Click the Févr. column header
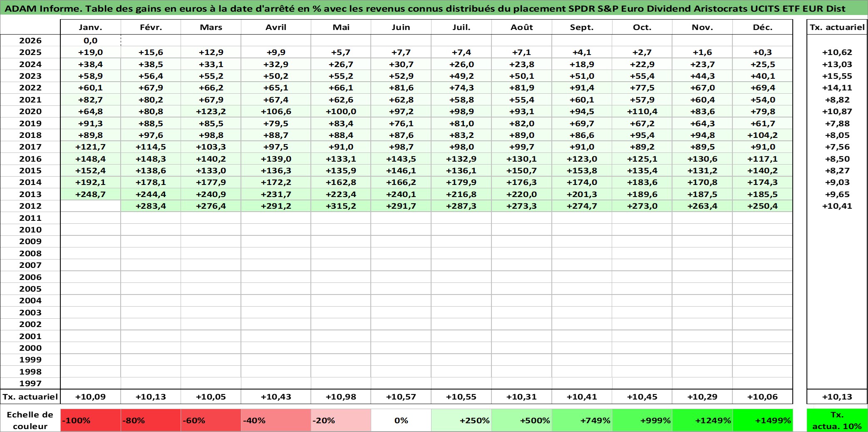 tap(151, 27)
